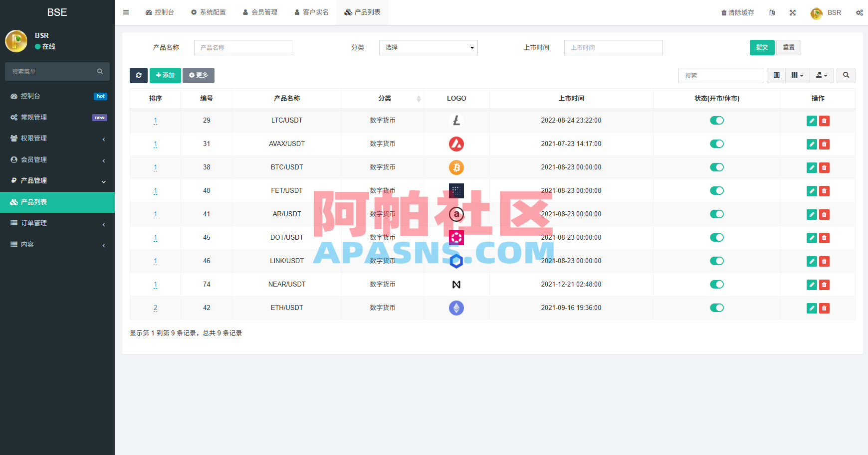Screen dimensions: 868x455
Task: Toggle table card view icon
Action: [777, 75]
